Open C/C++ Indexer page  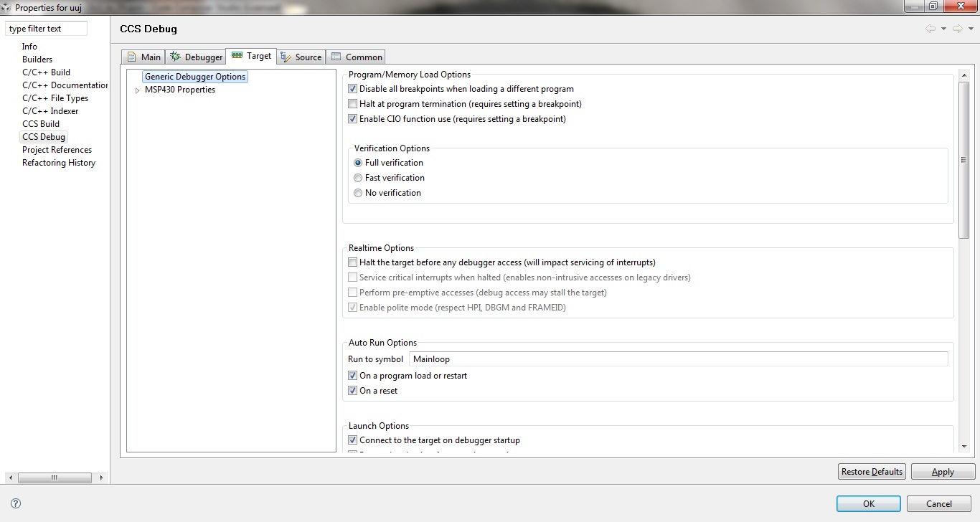point(50,111)
